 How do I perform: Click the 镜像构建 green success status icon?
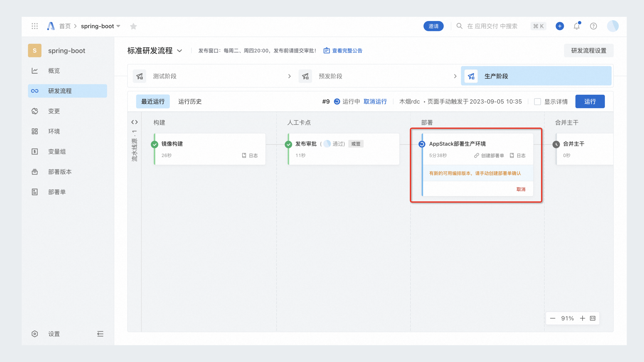pos(155,144)
